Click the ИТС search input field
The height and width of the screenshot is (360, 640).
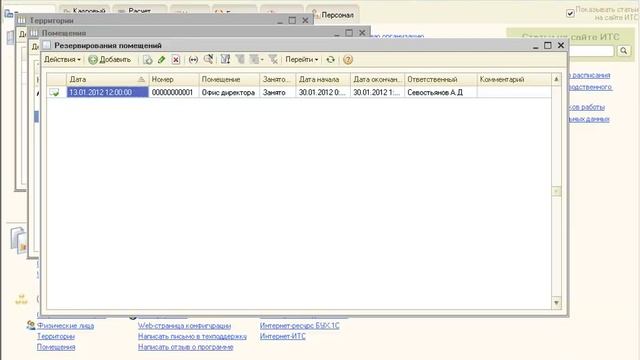point(592,51)
